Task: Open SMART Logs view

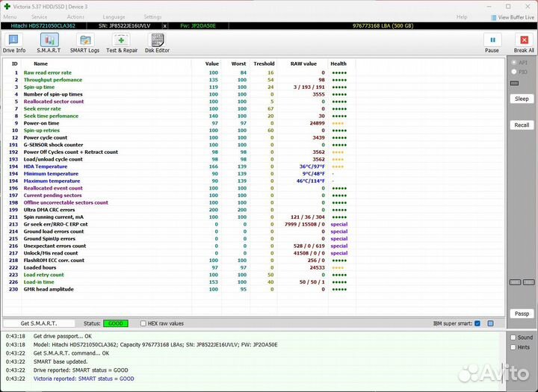Action: (x=84, y=43)
